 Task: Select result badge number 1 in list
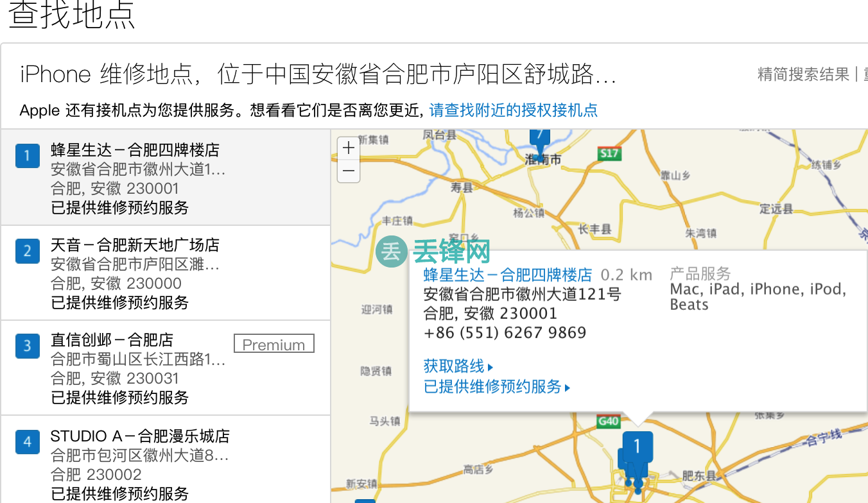click(x=27, y=155)
